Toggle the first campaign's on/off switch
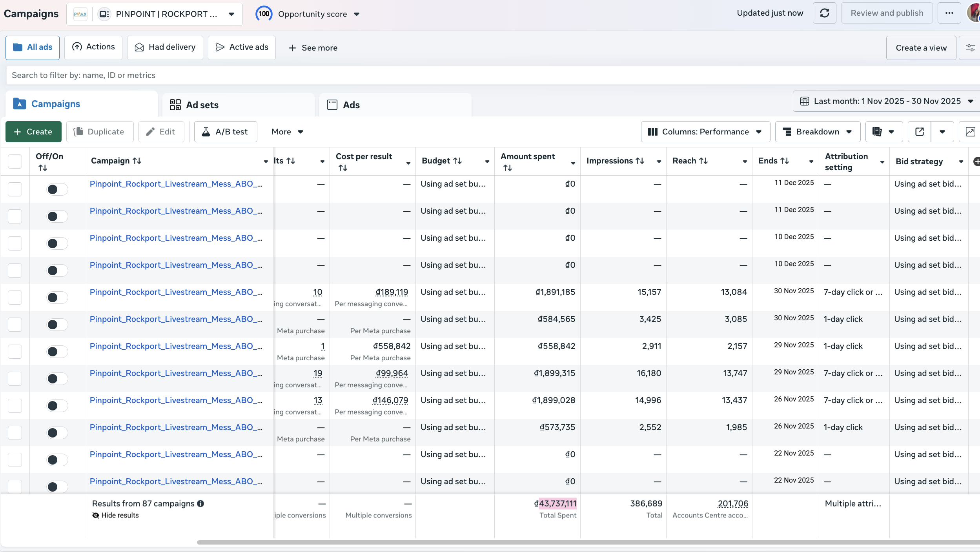980x552 pixels. [x=57, y=189]
